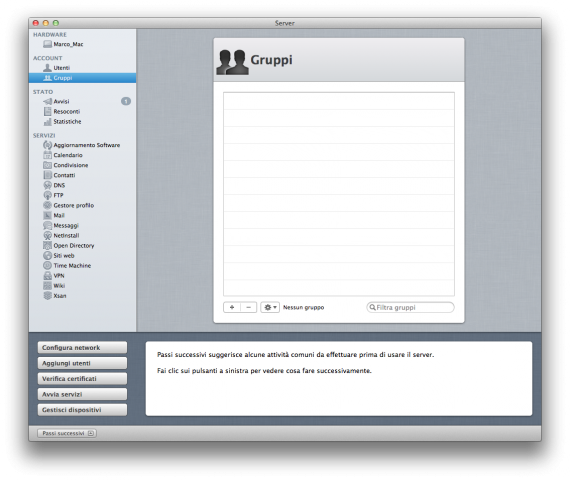Click the Verifica certificati button
The height and width of the screenshot is (481, 570).
point(82,379)
